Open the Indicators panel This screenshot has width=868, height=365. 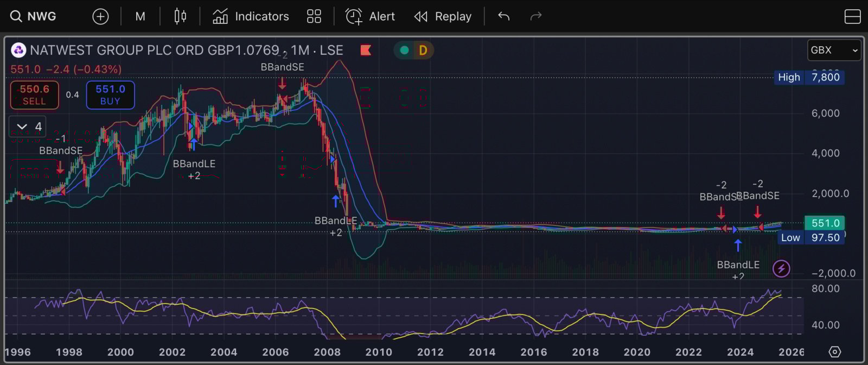251,16
